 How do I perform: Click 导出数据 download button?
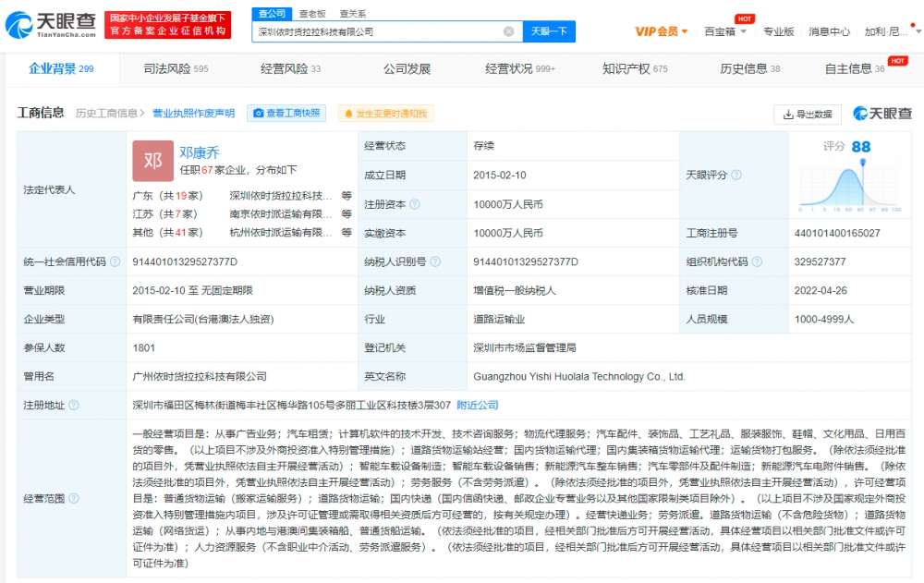click(x=807, y=115)
